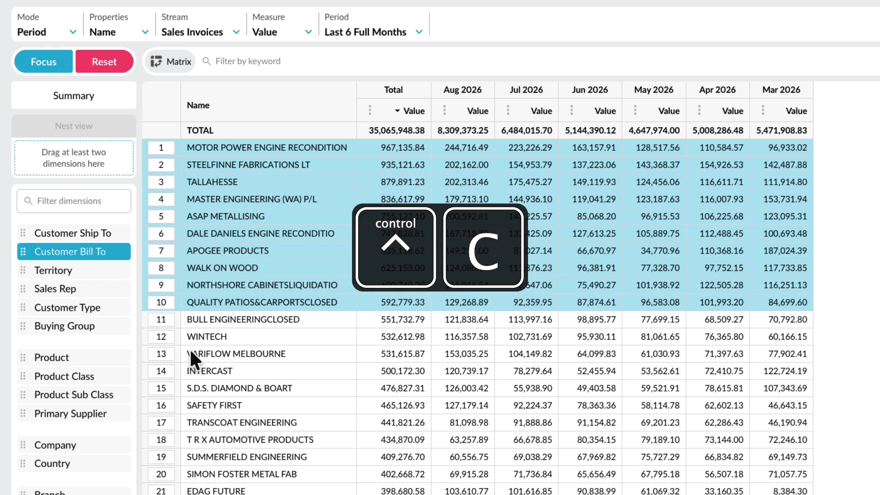The image size is (880, 495).
Task: Select the Customer Ship To dimension
Action: (x=74, y=233)
